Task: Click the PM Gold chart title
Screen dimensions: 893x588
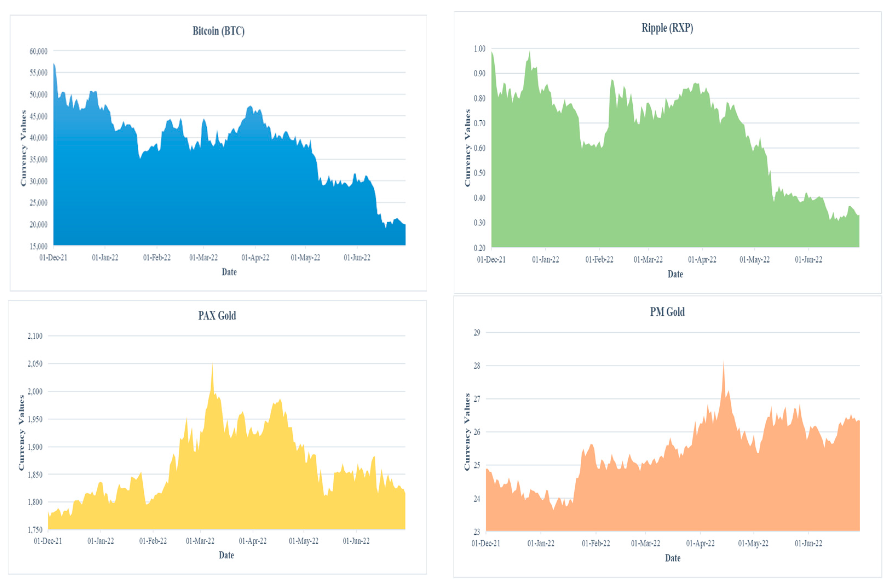Action: [x=667, y=312]
